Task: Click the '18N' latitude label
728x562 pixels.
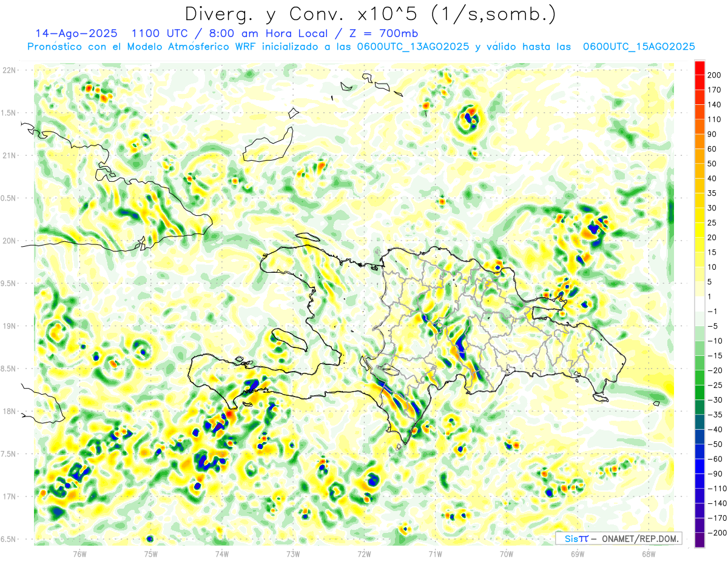Action: [9, 412]
